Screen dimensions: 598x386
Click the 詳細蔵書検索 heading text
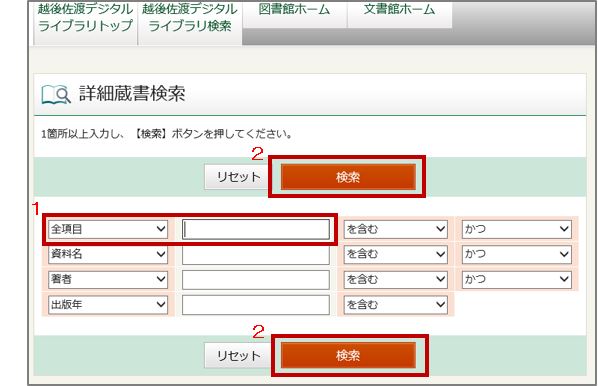(132, 93)
